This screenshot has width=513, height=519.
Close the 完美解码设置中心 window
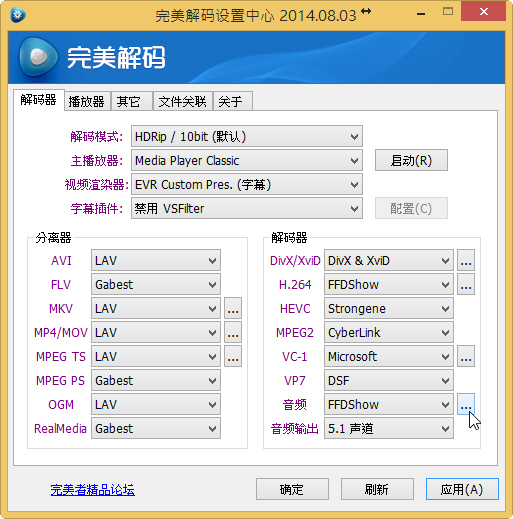[x=483, y=12]
